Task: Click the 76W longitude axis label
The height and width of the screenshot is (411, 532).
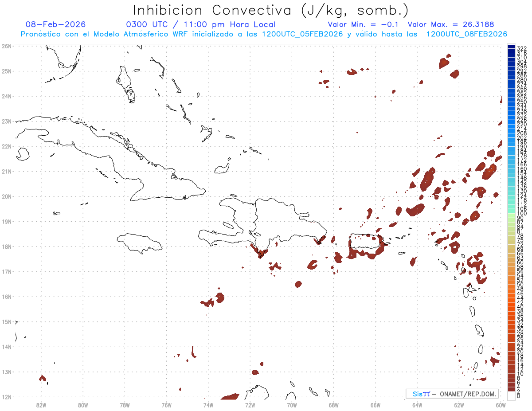Action: 167,405
